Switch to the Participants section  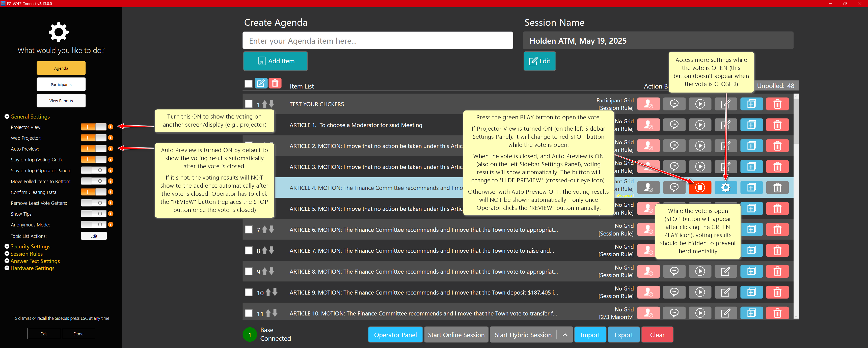[61, 84]
